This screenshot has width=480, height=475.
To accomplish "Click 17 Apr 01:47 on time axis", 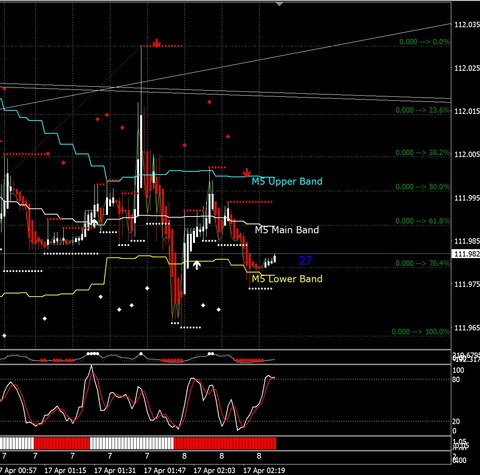I will coord(165,470).
